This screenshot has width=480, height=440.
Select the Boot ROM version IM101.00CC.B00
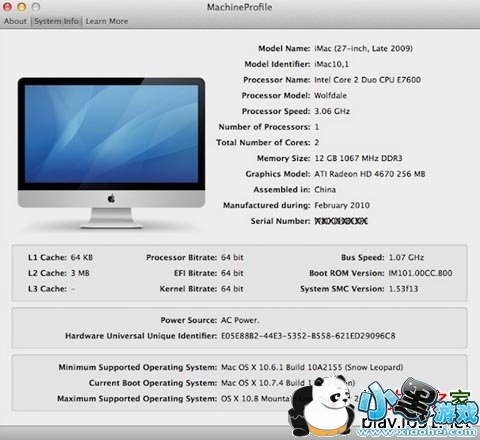tap(421, 273)
